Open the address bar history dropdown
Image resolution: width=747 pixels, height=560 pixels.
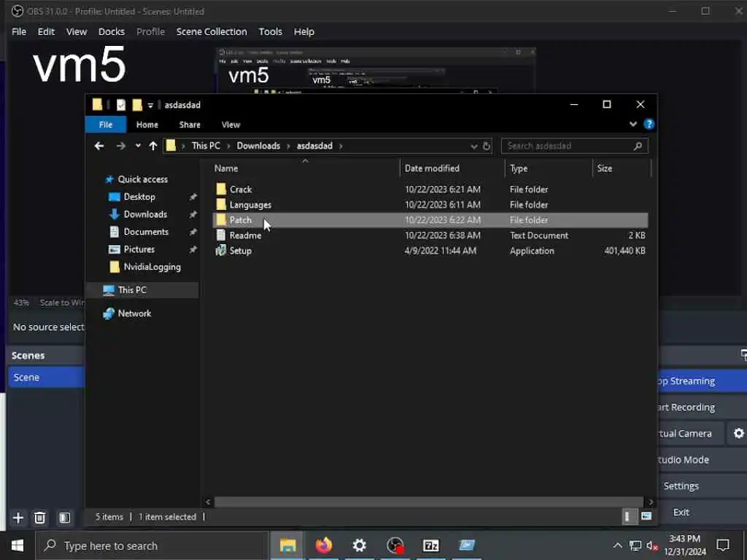pyautogui.click(x=473, y=146)
